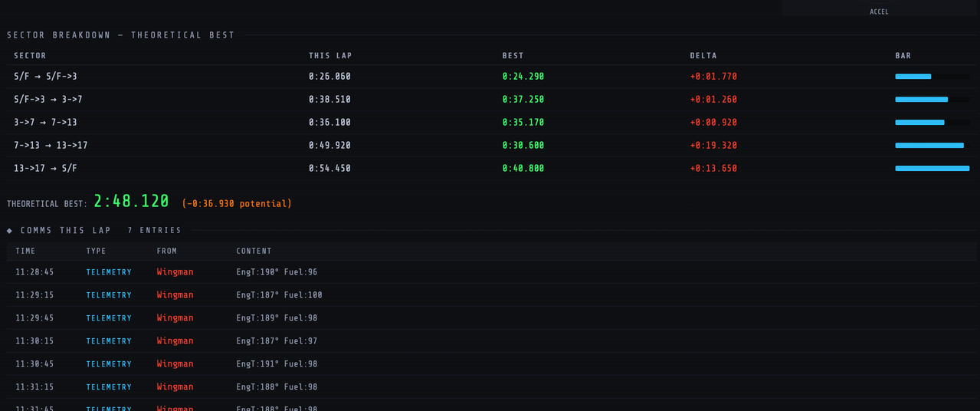Click the bar for sector 13->17 → S/F
The image size is (980, 411).
932,169
